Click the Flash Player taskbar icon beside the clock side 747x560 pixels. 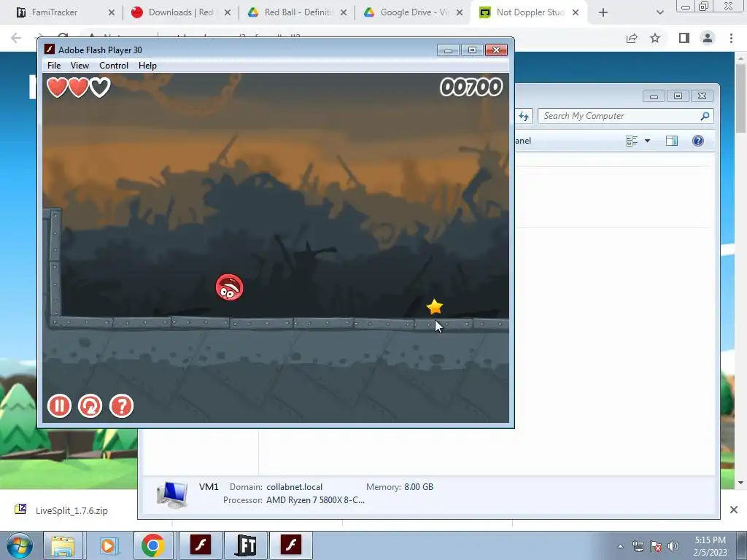tap(291, 545)
